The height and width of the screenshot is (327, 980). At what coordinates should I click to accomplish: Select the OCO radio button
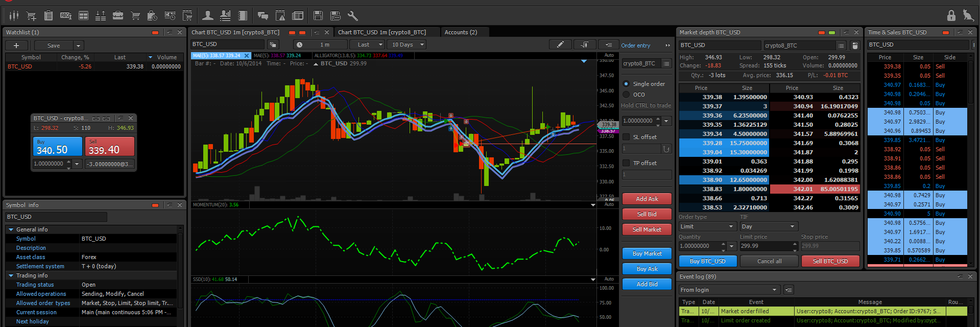click(x=626, y=95)
